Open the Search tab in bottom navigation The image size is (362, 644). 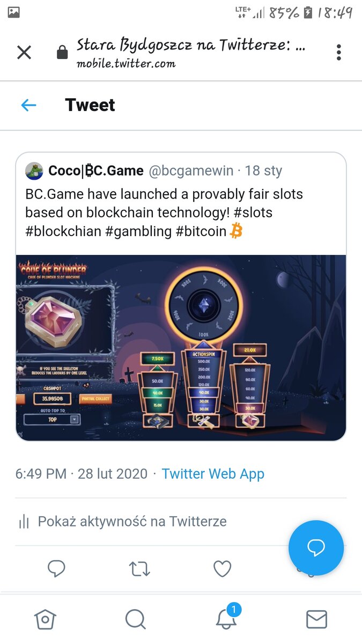135,620
